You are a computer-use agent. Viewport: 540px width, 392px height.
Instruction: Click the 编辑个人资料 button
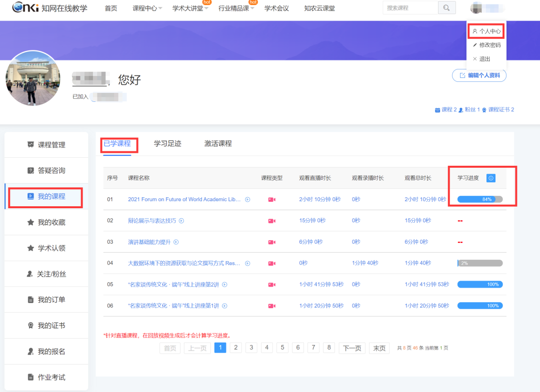[x=479, y=75]
